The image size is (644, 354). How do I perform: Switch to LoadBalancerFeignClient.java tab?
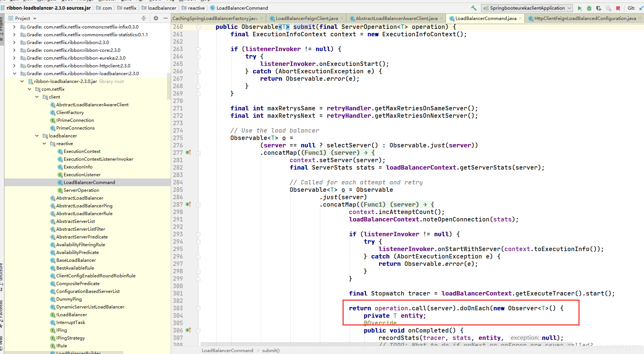[x=307, y=18]
